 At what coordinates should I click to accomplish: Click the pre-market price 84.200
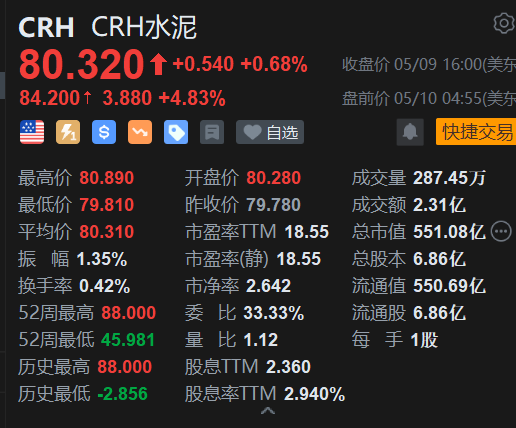49,98
